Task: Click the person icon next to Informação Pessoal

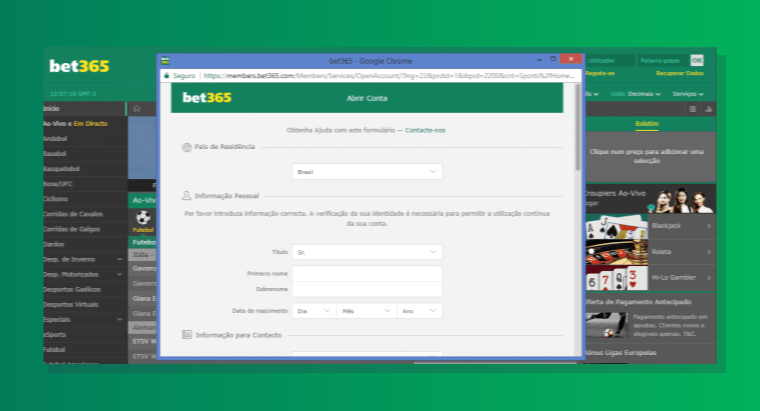Action: pos(186,196)
